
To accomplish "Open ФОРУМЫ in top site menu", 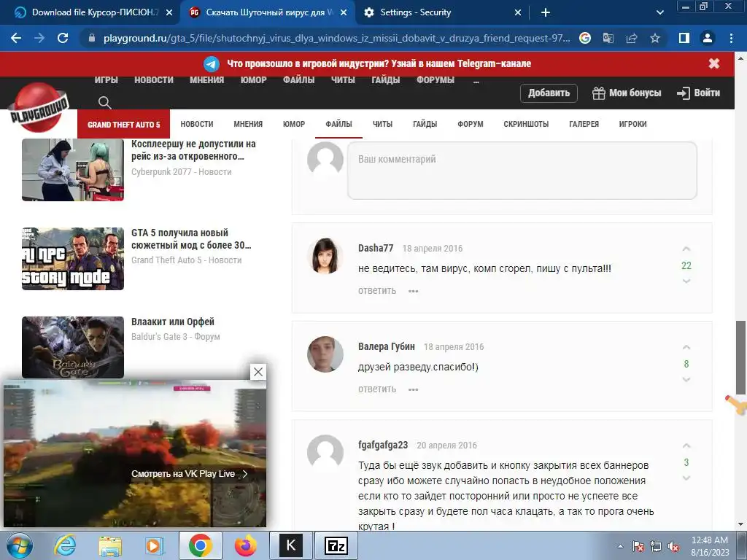I will [435, 80].
